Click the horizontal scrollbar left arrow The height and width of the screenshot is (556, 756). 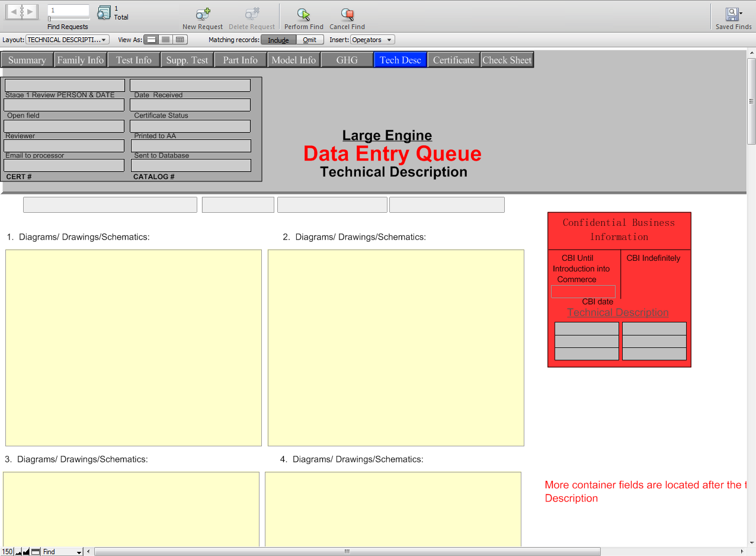click(89, 552)
